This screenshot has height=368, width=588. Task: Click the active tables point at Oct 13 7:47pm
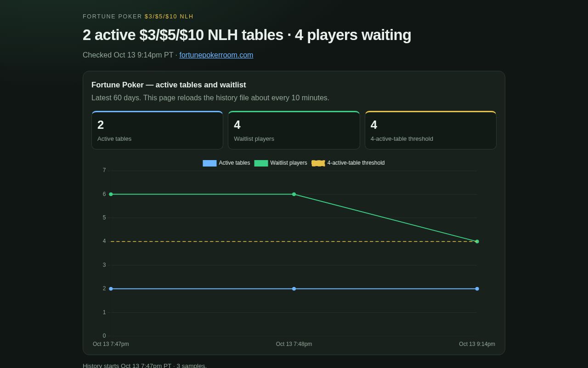tap(111, 289)
